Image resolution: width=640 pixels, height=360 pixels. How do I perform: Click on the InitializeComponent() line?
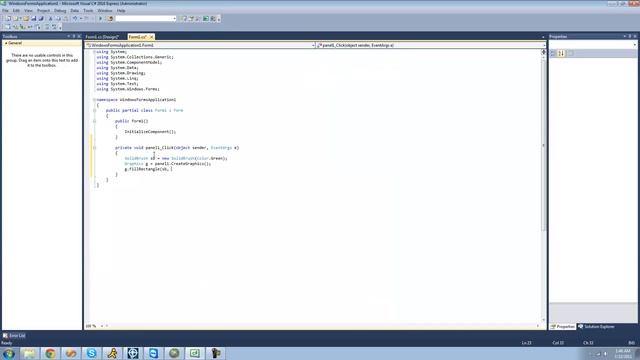pyautogui.click(x=150, y=132)
